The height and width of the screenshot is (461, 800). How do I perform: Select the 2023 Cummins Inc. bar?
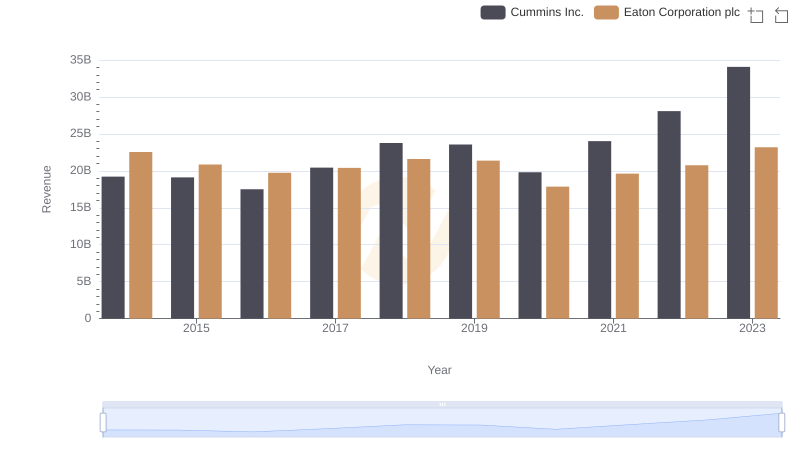pos(738,193)
